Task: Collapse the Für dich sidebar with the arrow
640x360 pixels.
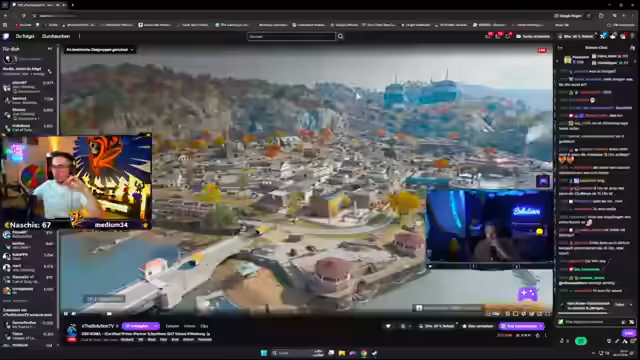Action: pos(50,49)
